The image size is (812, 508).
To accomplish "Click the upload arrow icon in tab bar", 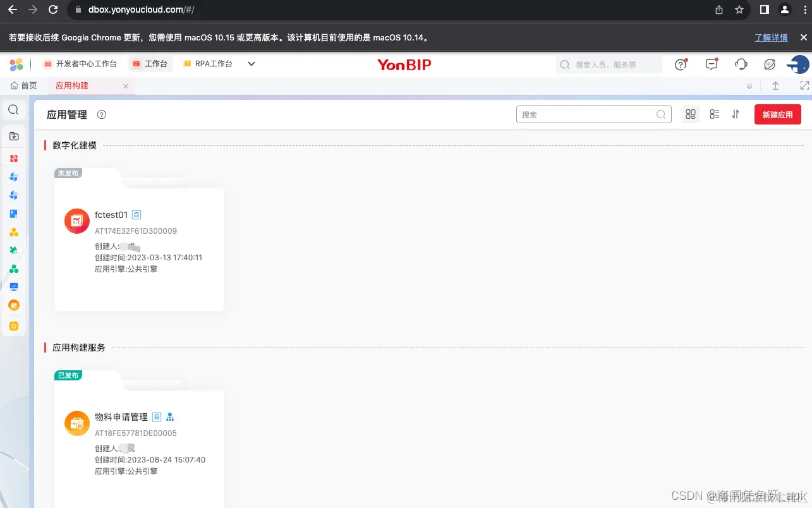I will pos(775,86).
